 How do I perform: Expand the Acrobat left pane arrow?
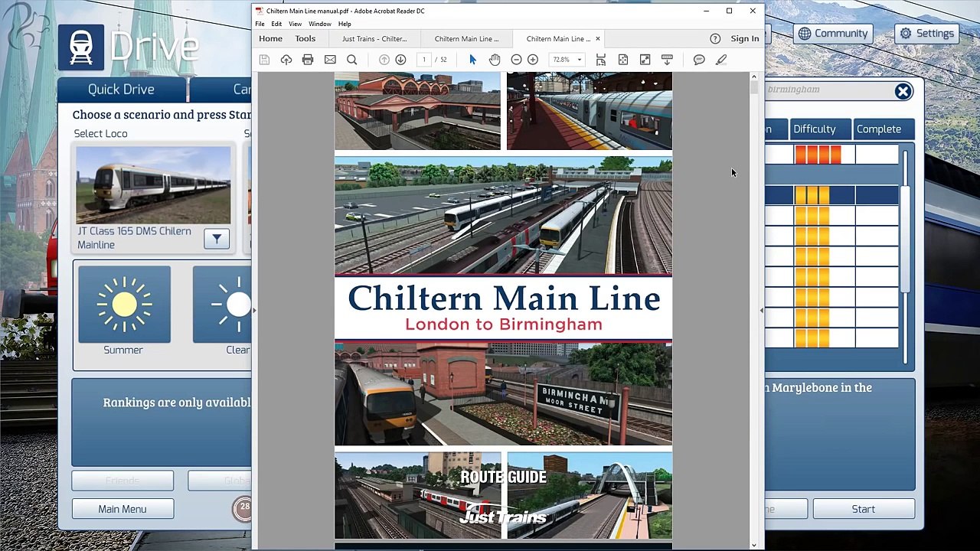[255, 310]
